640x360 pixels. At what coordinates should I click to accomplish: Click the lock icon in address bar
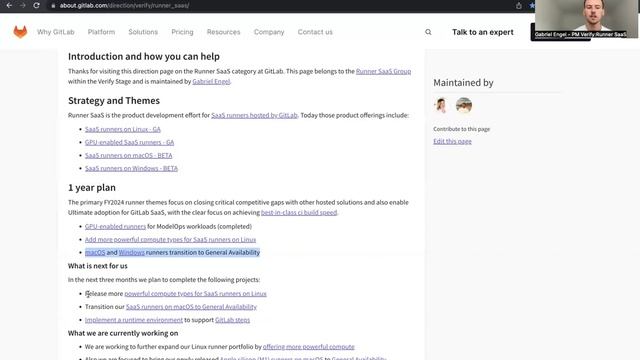53,6
